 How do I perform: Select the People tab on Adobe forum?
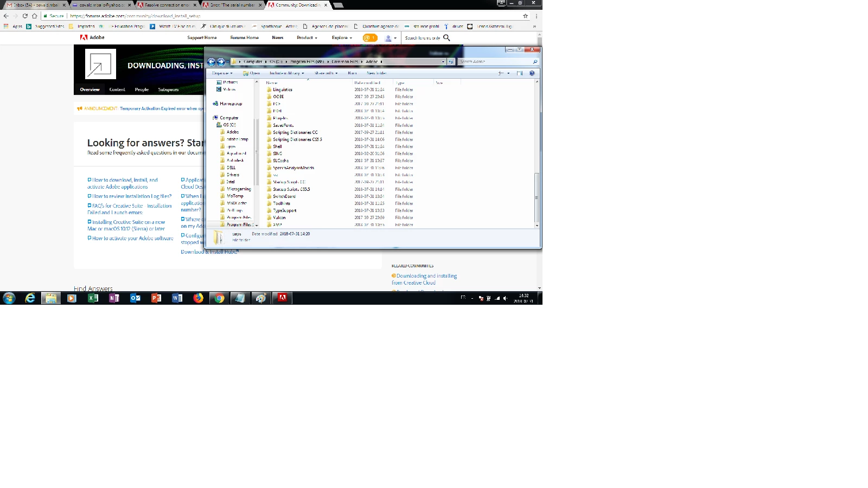click(142, 89)
